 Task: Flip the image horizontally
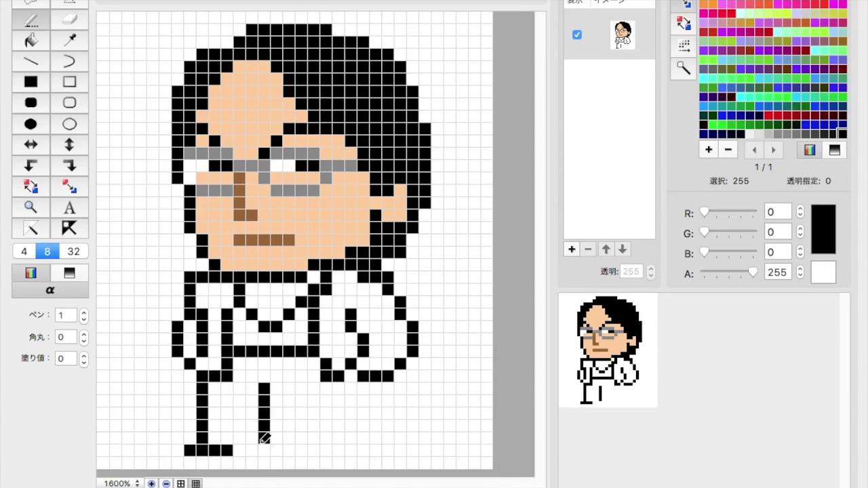(31, 145)
